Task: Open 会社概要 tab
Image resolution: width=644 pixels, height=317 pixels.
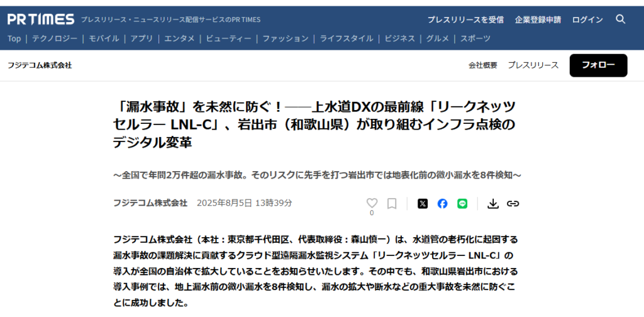Action: (482, 65)
